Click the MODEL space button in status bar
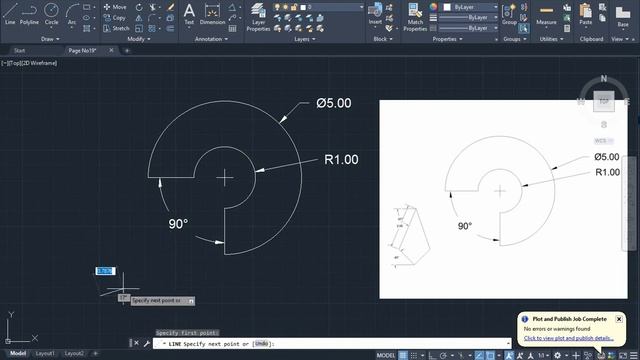The image size is (640, 360). 386,356
